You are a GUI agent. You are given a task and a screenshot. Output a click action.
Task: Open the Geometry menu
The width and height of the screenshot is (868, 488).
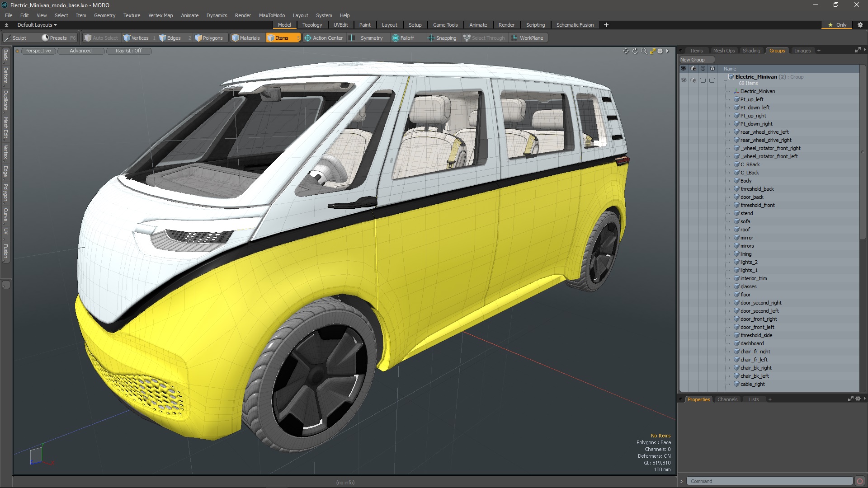coord(104,15)
